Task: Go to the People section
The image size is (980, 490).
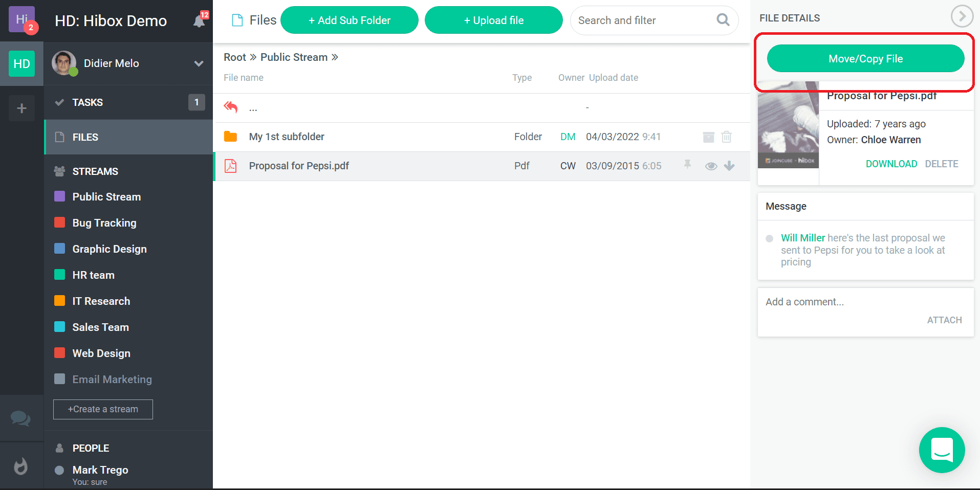Action: [91, 448]
